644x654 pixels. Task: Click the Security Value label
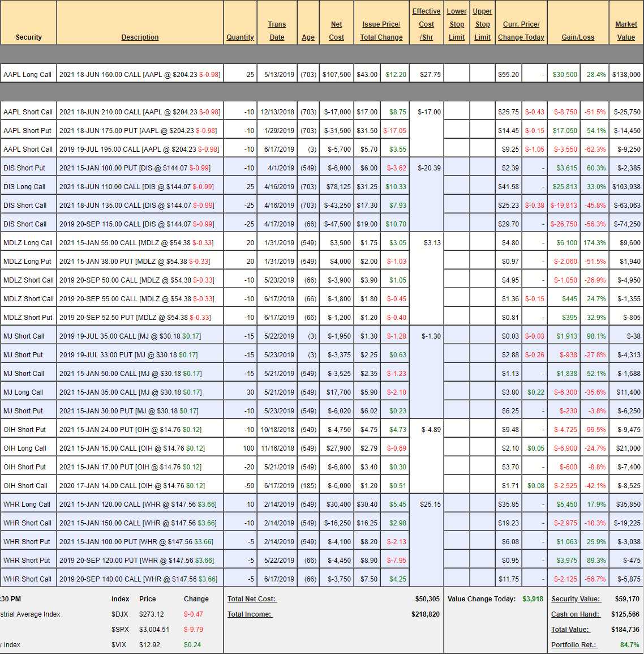572,599
